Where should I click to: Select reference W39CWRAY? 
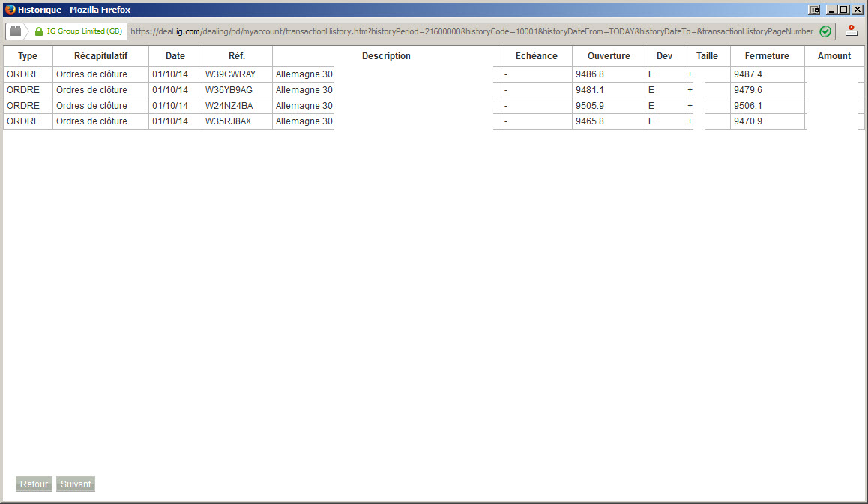[x=230, y=73]
